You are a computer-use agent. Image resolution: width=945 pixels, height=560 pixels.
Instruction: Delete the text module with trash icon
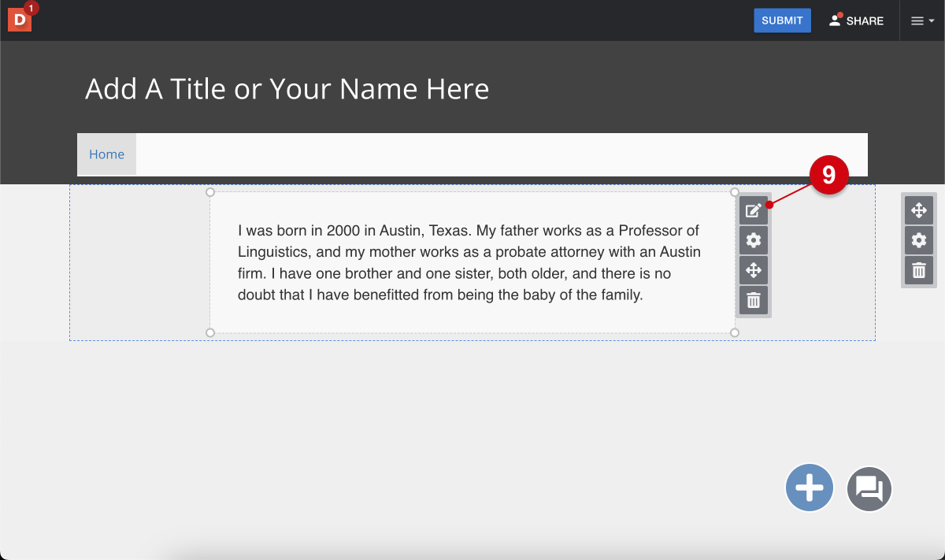754,300
